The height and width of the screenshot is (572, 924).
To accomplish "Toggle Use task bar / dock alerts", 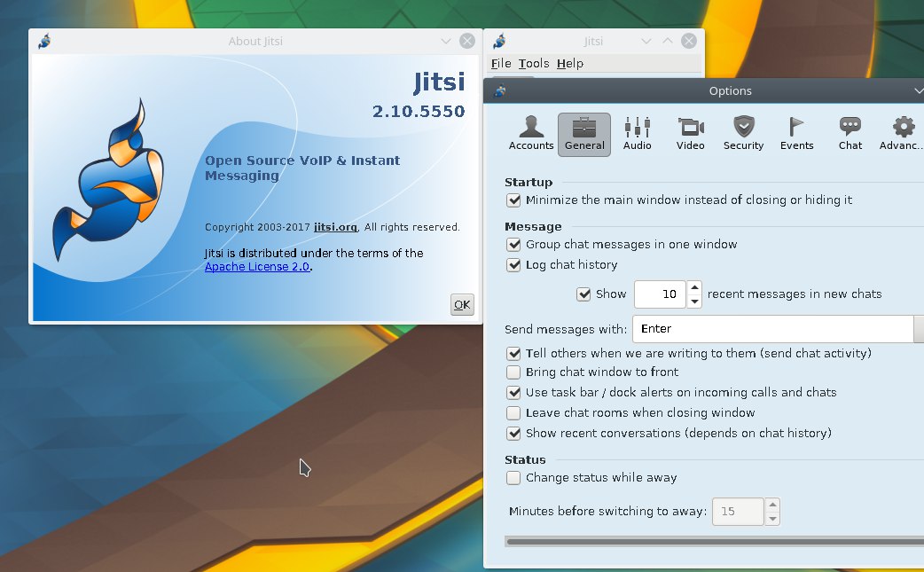I will point(513,392).
